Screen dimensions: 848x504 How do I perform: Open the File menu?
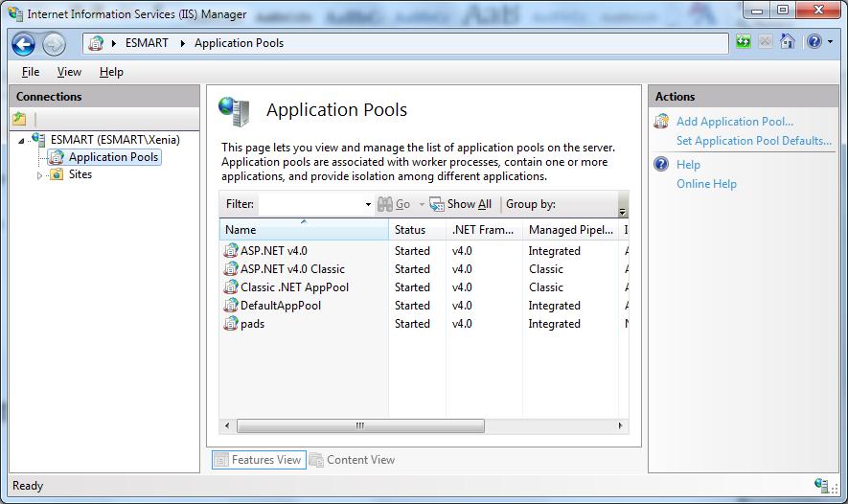[31, 72]
